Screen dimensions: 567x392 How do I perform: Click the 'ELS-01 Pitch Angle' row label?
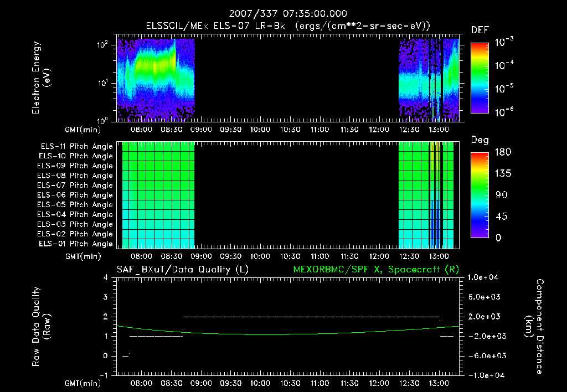point(75,244)
